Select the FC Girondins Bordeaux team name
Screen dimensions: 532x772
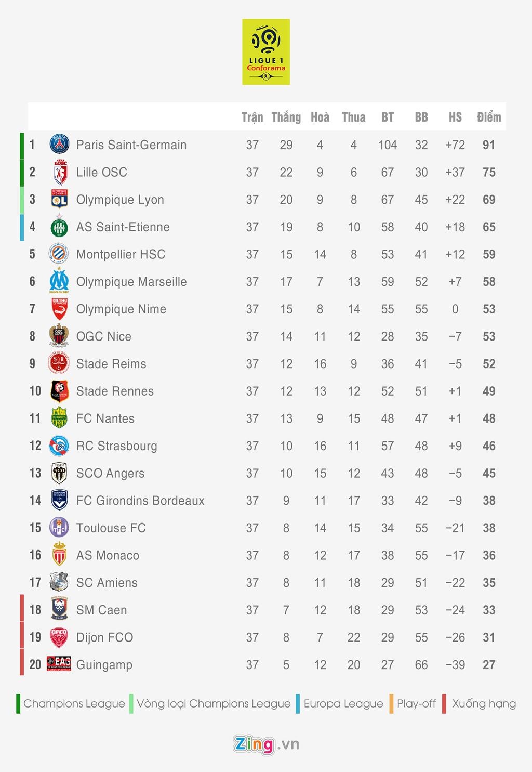coord(140,501)
